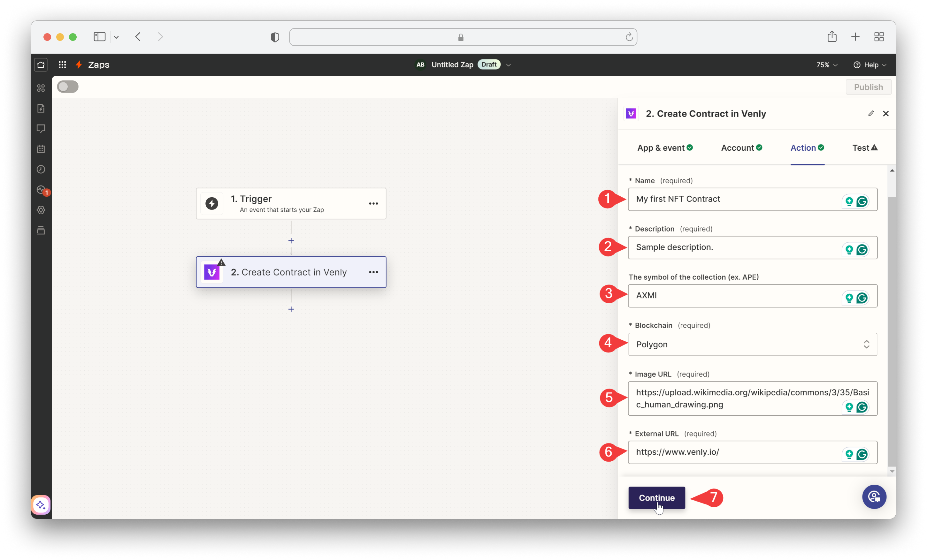The image size is (927, 560).
Task: Open the 75% zoom dropdown
Action: click(x=827, y=65)
